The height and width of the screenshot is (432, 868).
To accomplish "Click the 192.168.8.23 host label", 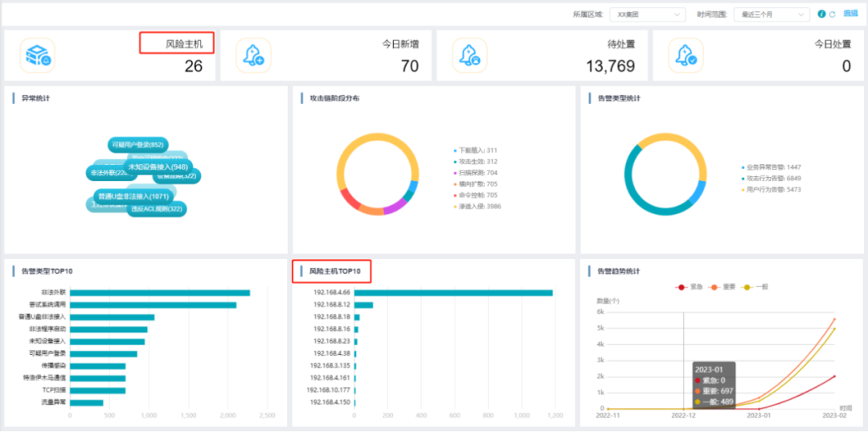I will pyautogui.click(x=332, y=341).
